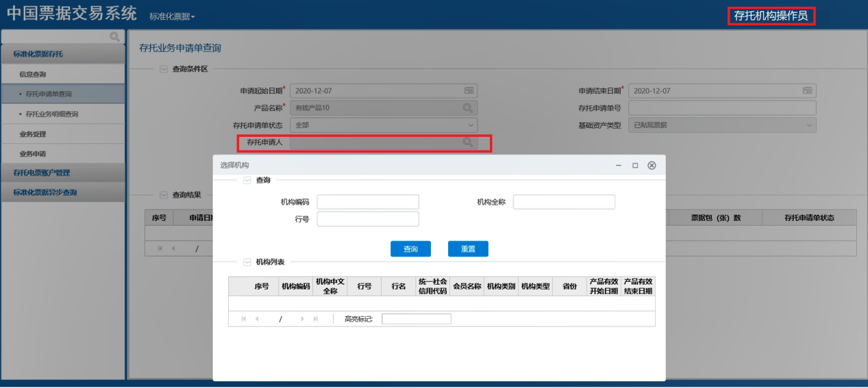Click the sidebar search magnifier icon

(x=114, y=36)
